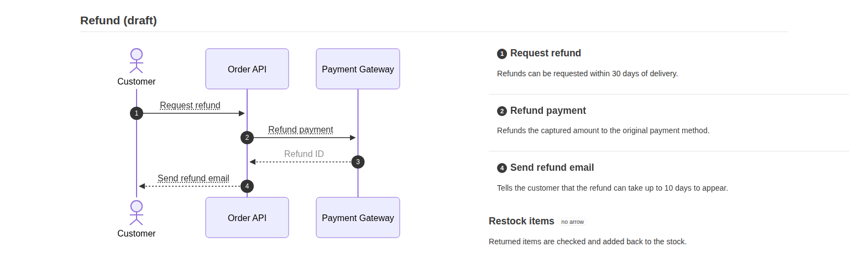Click the 'no arrow' tag beside Restock items
This screenshot has height=278, width=868.
point(572,222)
